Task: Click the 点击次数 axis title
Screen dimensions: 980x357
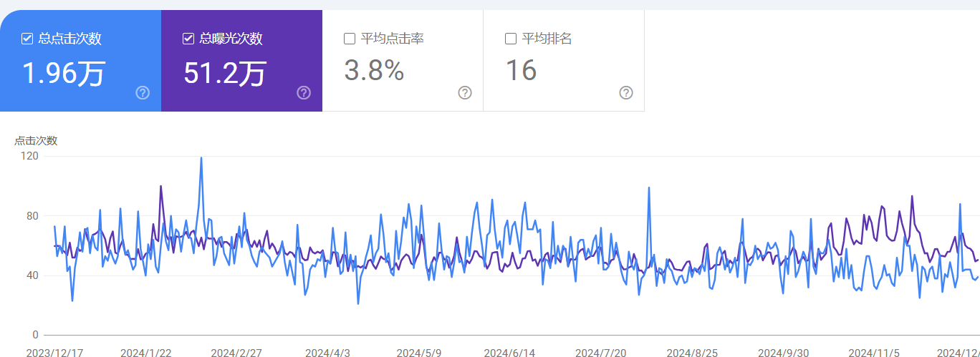Action: (x=36, y=141)
